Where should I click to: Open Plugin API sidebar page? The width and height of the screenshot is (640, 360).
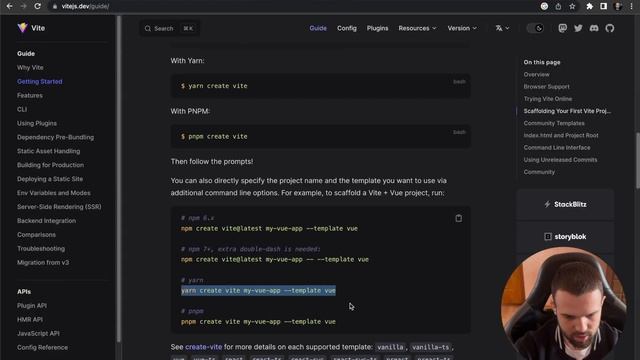(x=32, y=305)
